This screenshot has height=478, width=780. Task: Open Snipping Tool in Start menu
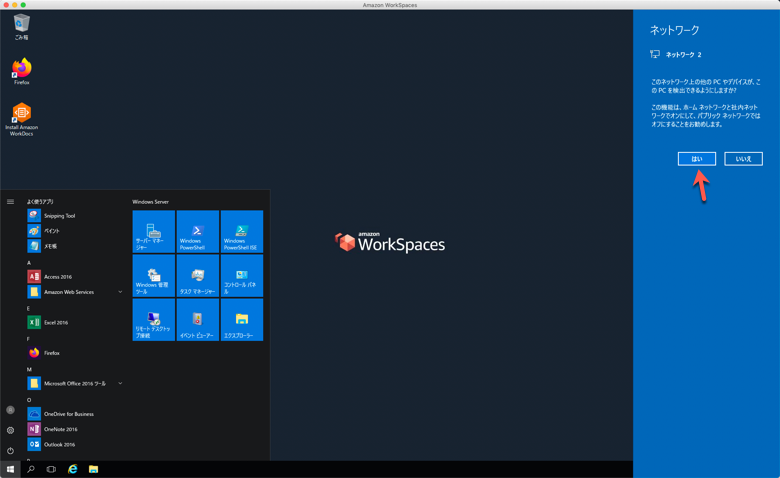[x=75, y=216]
